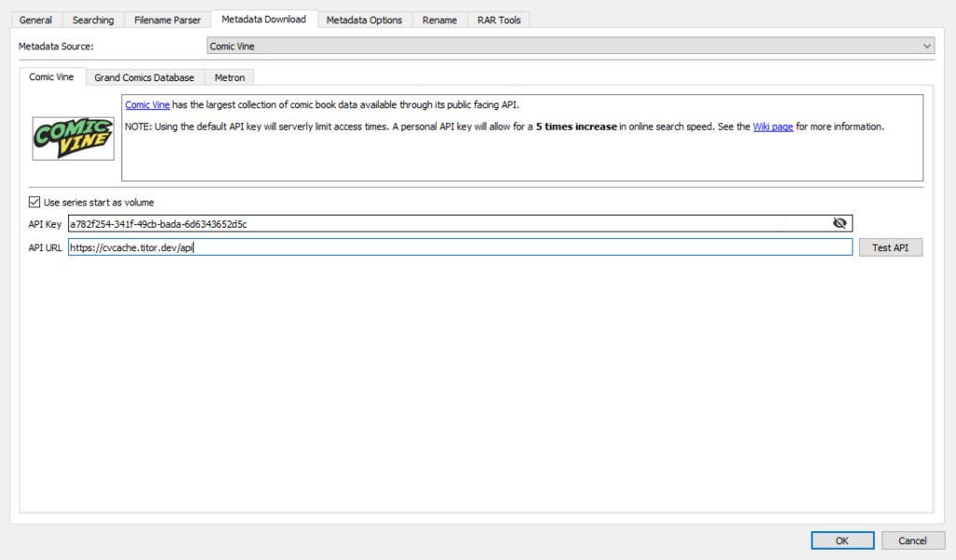This screenshot has height=560, width=956.
Task: Toggle API key visibility eye icon
Action: [839, 224]
